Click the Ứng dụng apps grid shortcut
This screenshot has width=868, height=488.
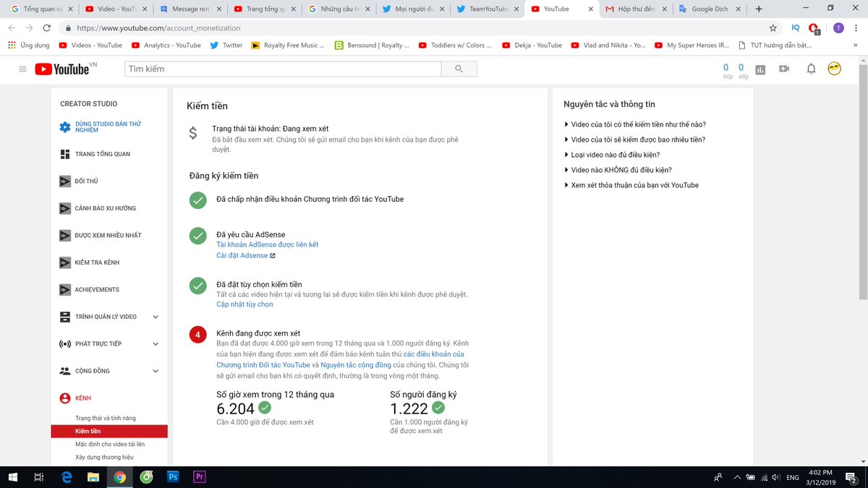29,45
